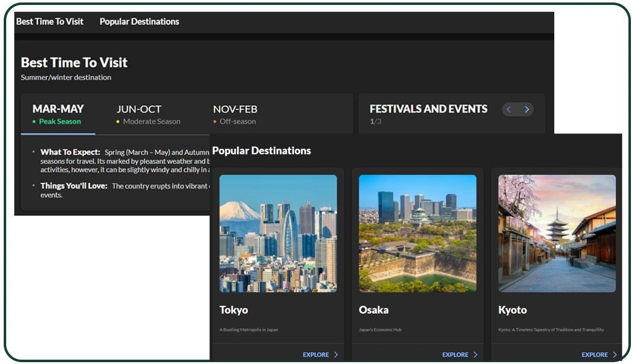634x364 pixels.
Task: Click the red Off-season dot indicator
Action: pos(215,122)
